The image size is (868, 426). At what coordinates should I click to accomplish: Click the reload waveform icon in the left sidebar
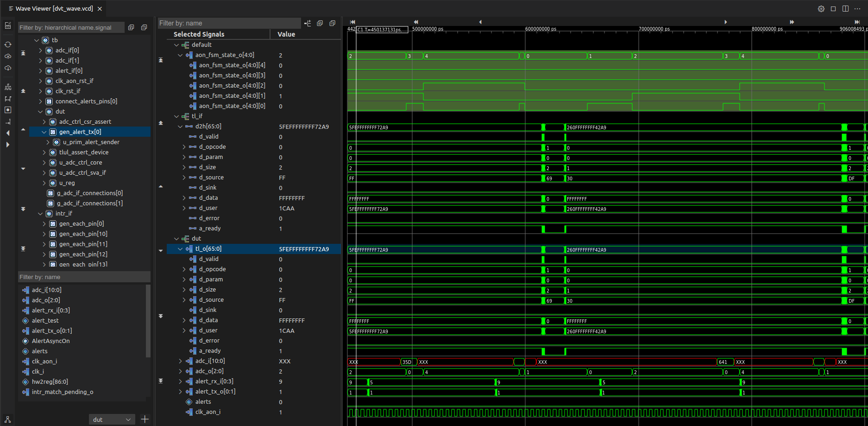(7, 45)
